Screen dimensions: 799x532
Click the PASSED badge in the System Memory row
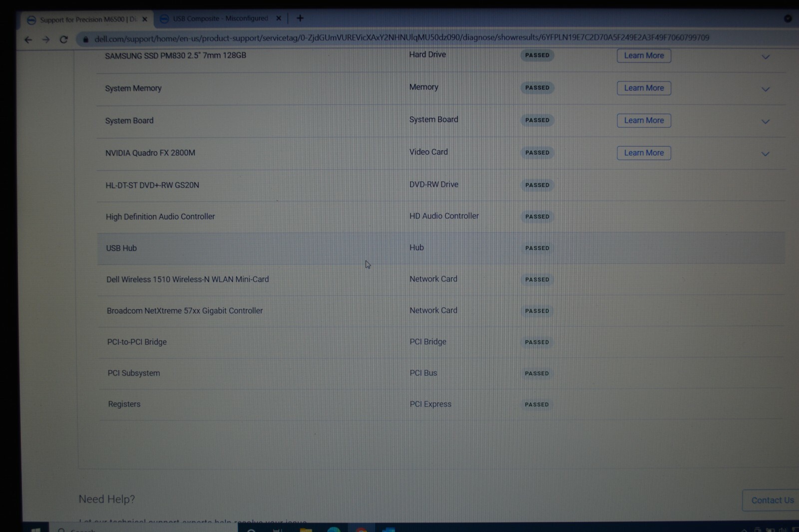click(x=537, y=88)
